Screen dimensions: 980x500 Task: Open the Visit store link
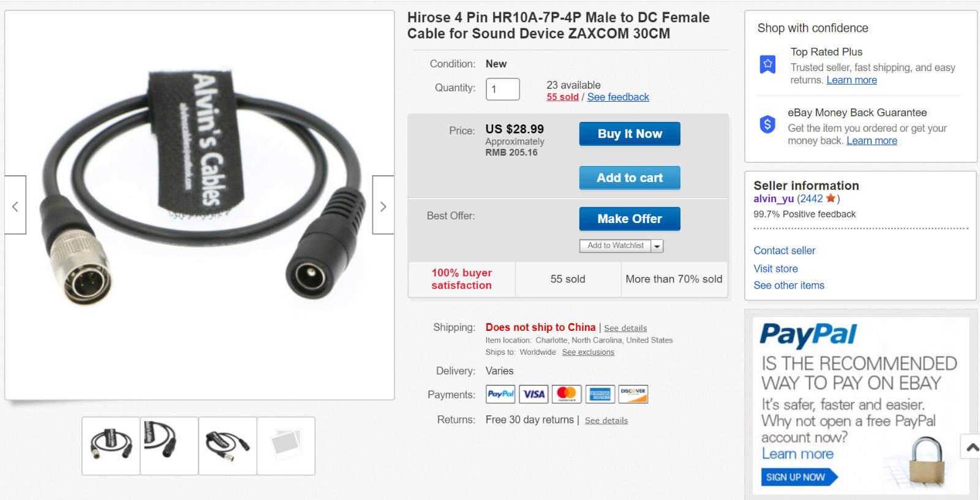point(775,268)
